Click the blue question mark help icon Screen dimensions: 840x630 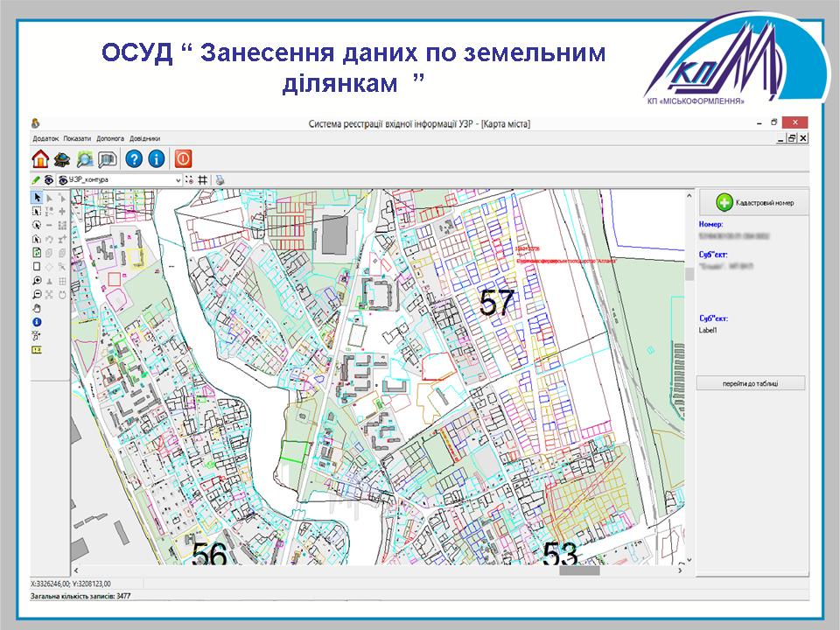[x=134, y=158]
